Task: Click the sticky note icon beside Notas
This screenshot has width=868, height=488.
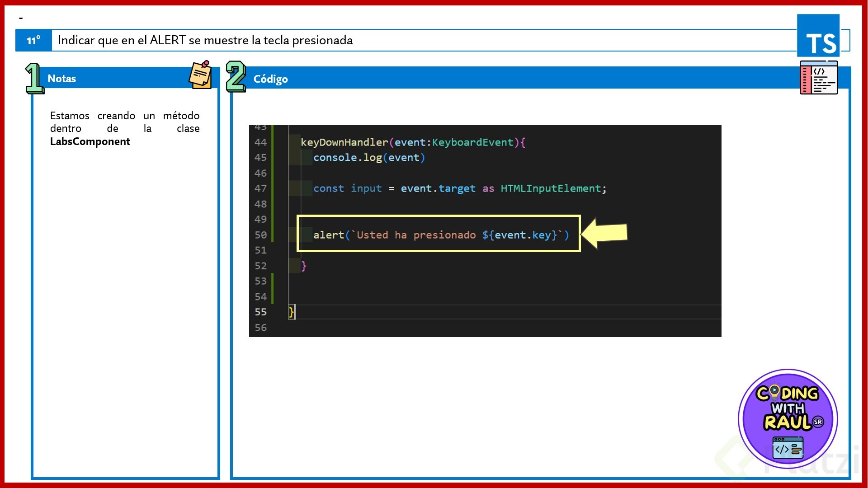Action: 200,75
